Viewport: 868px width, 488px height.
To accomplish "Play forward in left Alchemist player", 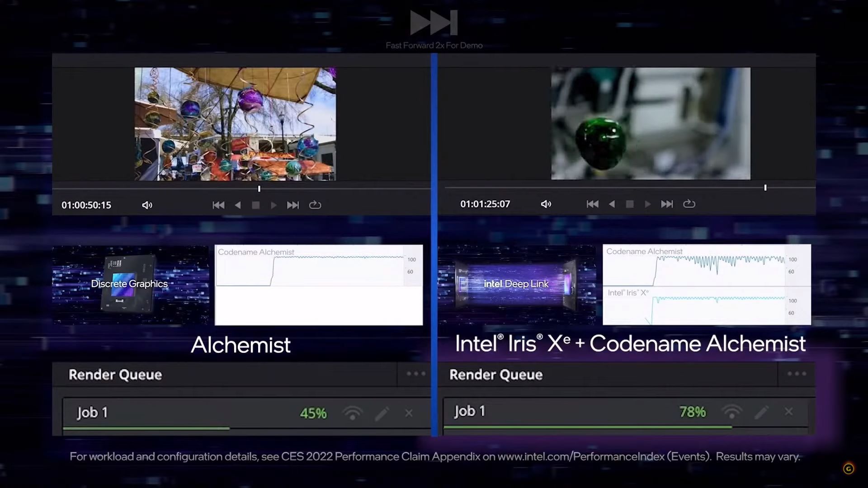I will coord(274,205).
